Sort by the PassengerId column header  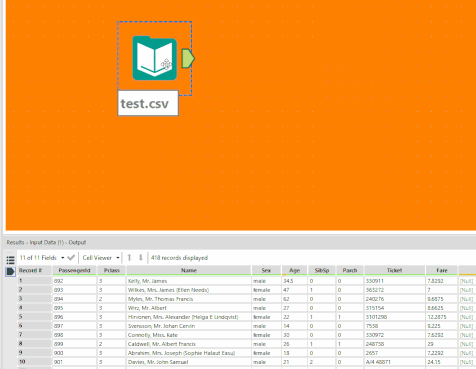(74, 270)
